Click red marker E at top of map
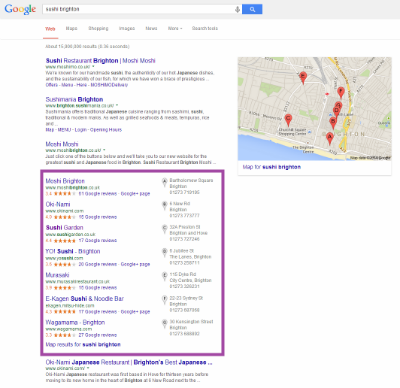Viewport: 400px width, 388px height. pyautogui.click(x=303, y=78)
